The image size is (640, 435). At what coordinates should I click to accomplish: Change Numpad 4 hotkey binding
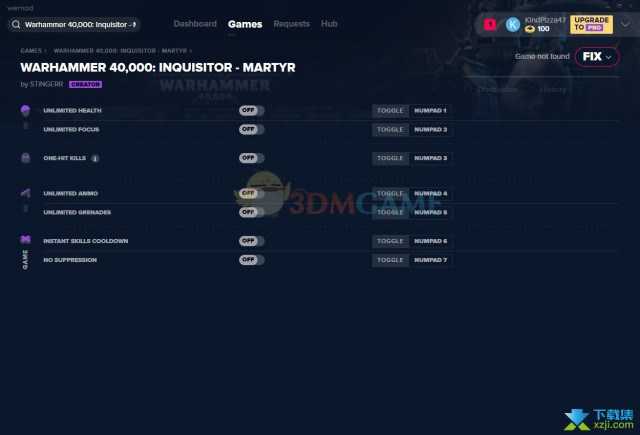click(431, 193)
